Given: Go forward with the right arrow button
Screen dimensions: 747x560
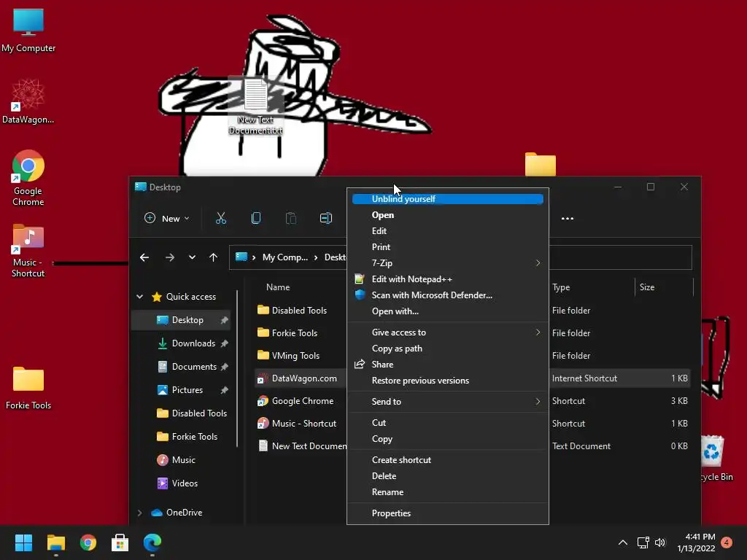Looking at the screenshot, I should [169, 257].
